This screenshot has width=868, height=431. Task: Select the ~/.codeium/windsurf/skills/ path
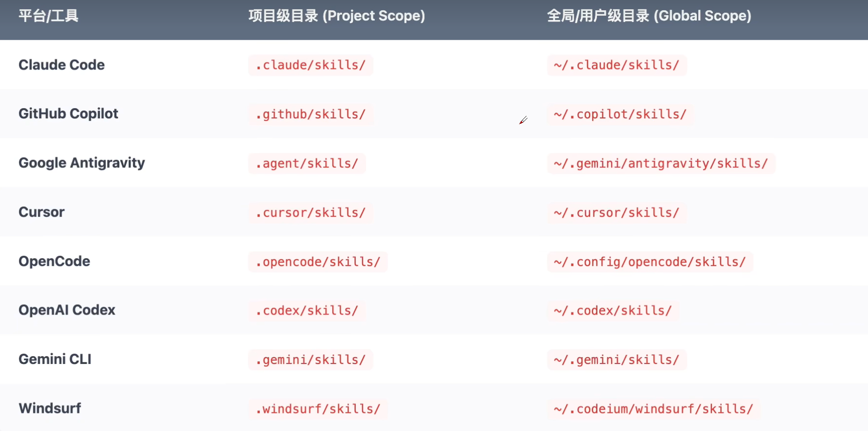[654, 409]
